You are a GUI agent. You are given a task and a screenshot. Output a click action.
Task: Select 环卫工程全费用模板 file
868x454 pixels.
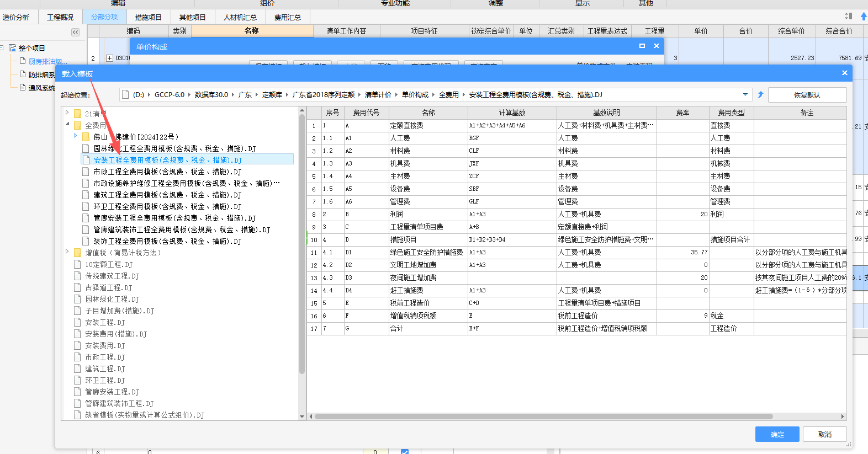pyautogui.click(x=167, y=206)
